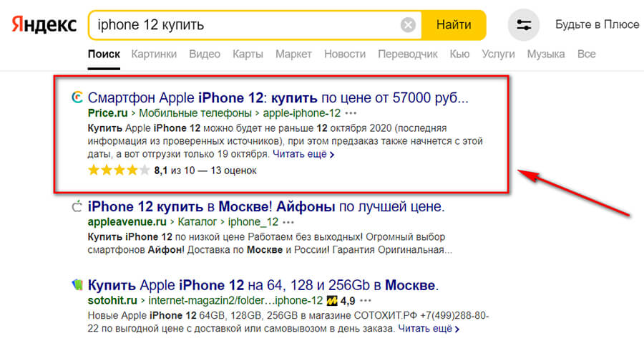Switch to the Картинки tab
The width and height of the screenshot is (644, 341).
pos(155,54)
